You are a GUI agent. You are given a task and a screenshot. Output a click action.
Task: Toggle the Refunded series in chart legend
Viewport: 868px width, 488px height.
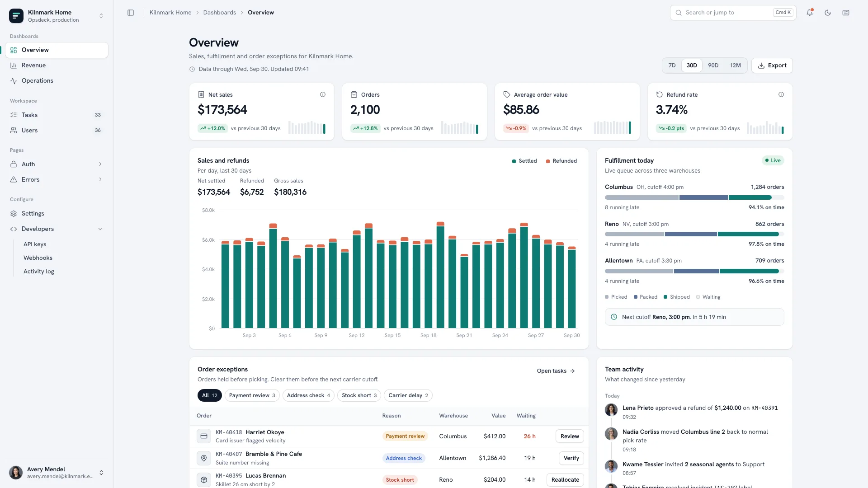point(561,161)
